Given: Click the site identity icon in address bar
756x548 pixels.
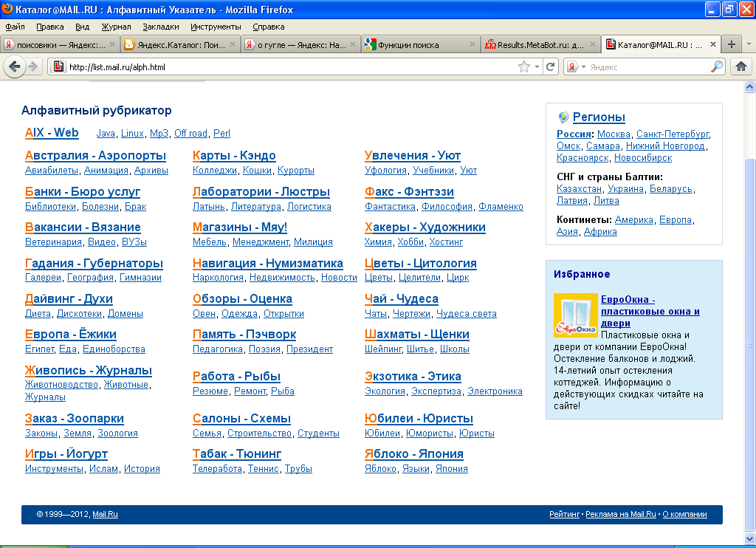Looking at the screenshot, I should (58, 66).
